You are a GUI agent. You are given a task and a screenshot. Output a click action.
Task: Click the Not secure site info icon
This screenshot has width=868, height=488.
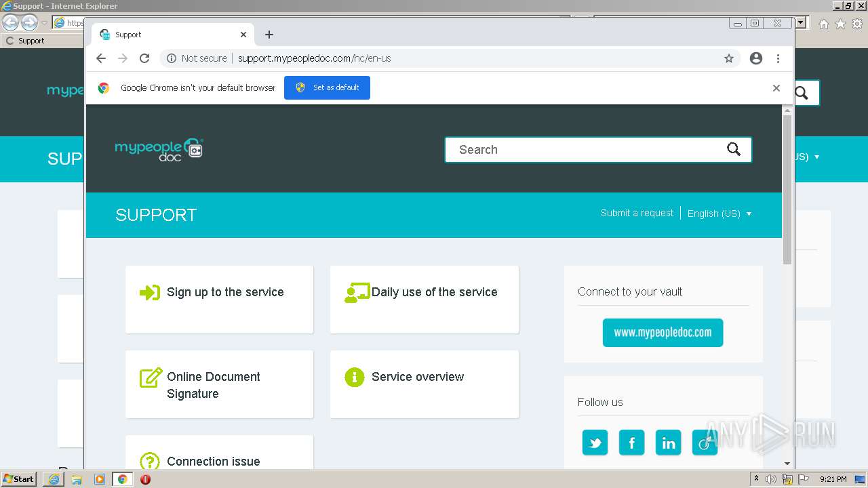point(172,58)
